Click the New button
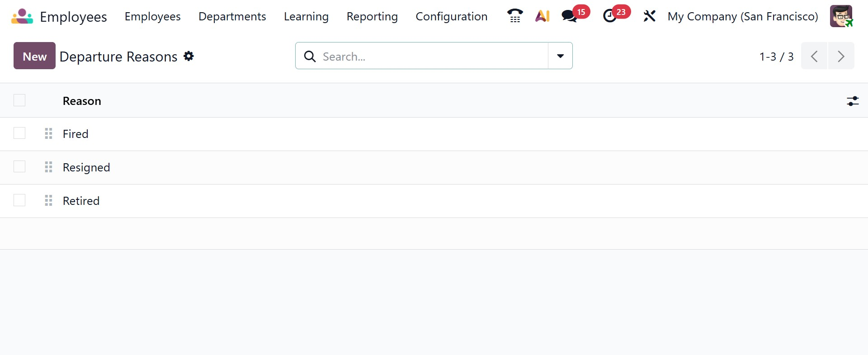The image size is (868, 355). (34, 56)
